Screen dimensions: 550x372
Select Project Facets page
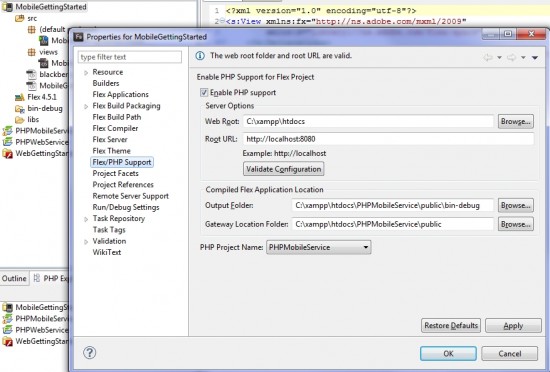click(x=115, y=174)
